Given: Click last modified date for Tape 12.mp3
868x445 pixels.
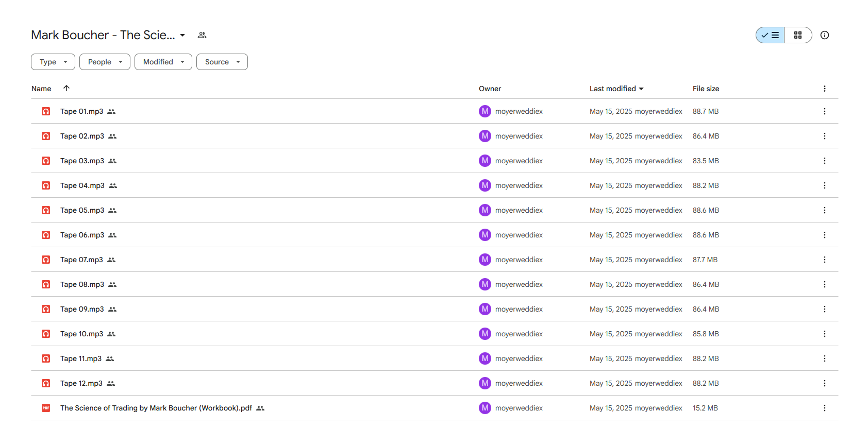Looking at the screenshot, I should [611, 383].
